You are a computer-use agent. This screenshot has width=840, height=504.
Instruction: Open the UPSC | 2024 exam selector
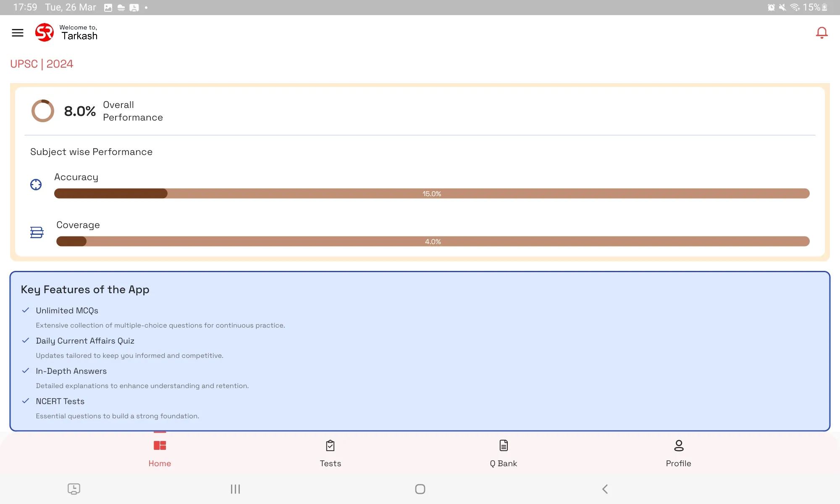[41, 63]
